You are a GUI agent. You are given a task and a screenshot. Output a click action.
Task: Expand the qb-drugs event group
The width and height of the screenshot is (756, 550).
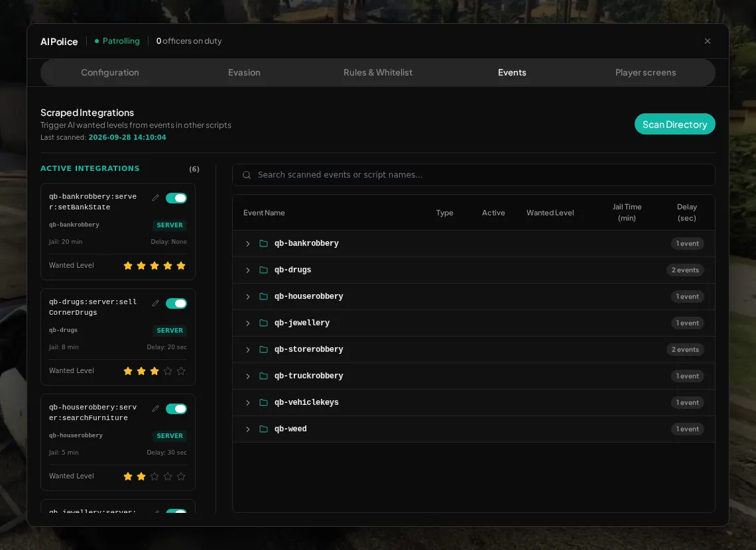tap(248, 270)
